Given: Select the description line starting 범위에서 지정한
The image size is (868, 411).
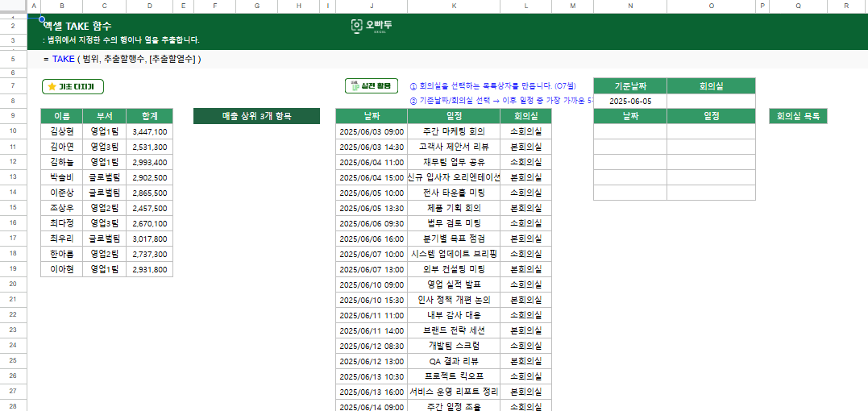Looking at the screenshot, I should tap(121, 40).
